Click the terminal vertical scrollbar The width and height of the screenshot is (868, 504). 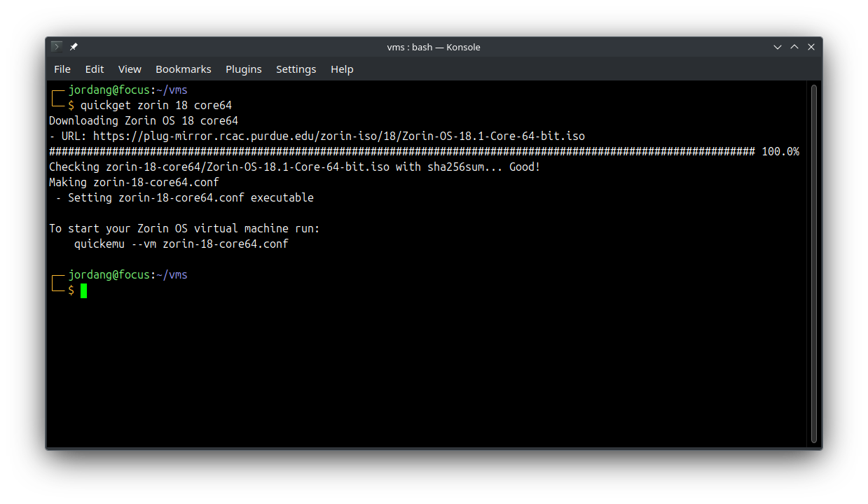pyautogui.click(x=813, y=263)
